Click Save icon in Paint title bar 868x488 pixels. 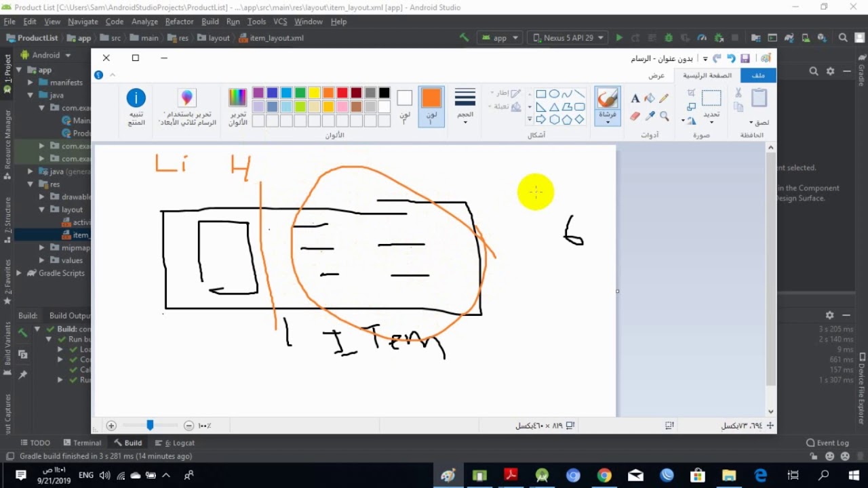[x=745, y=59]
